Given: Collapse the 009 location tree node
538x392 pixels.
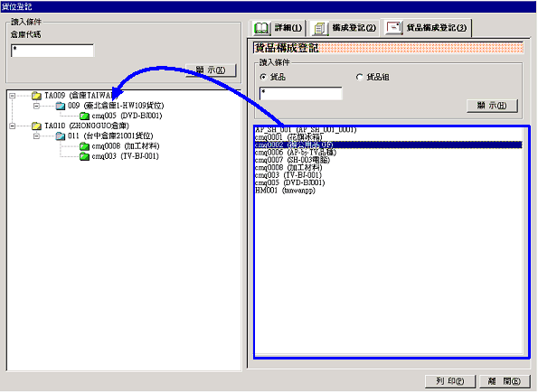Looking at the screenshot, I should 36,106.
